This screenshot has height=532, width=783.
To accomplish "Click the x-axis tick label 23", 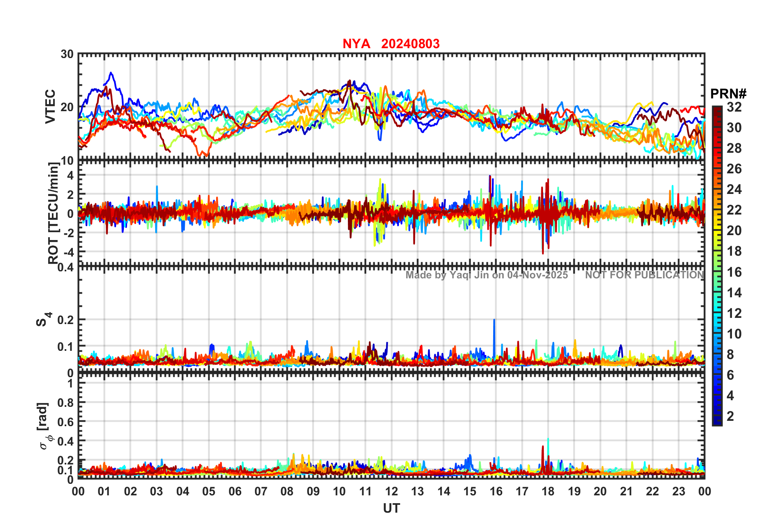I will 678,491.
